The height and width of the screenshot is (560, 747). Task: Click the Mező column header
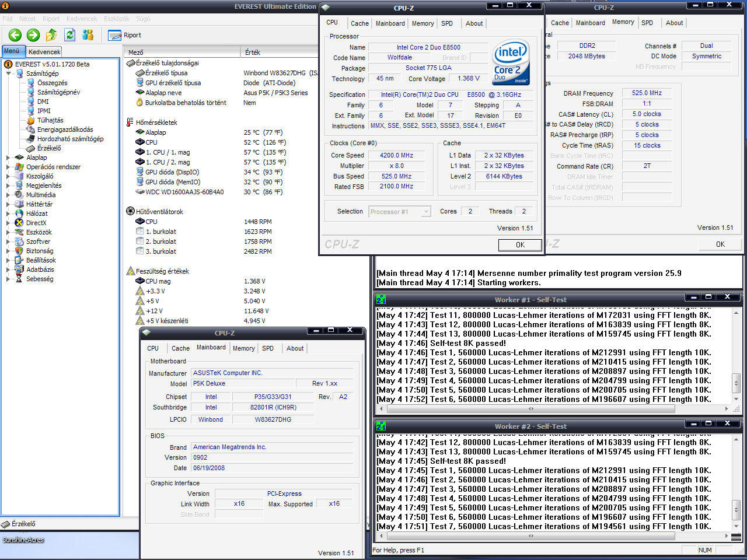[181, 52]
